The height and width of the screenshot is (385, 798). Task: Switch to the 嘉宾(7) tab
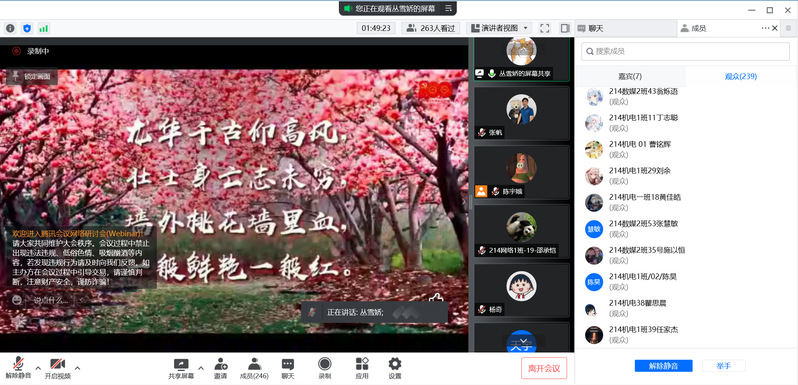coord(630,76)
